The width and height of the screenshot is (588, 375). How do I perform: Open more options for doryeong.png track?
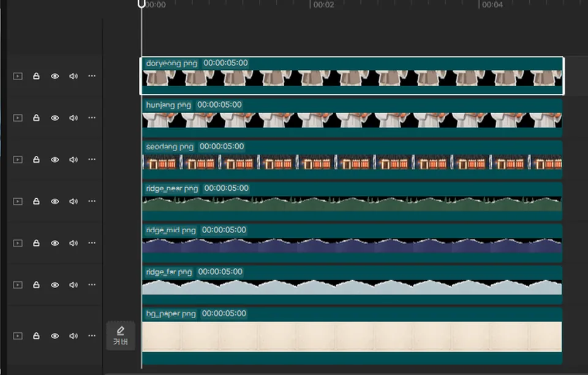pos(92,76)
